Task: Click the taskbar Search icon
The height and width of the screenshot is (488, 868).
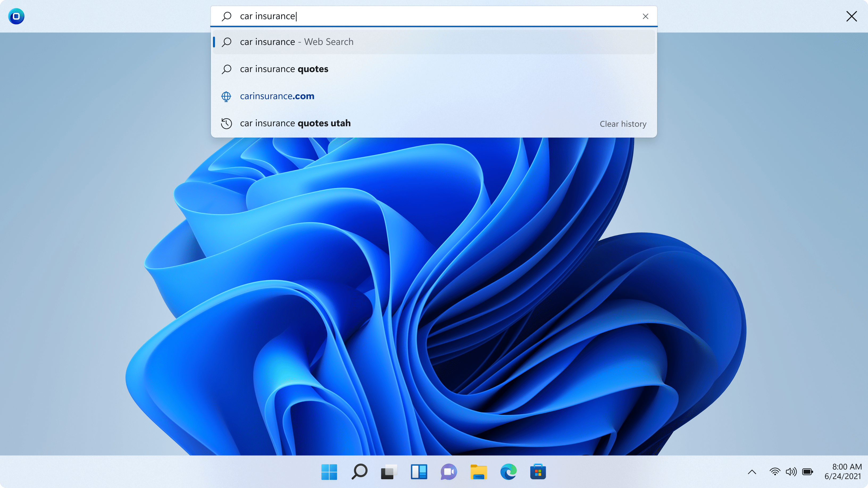Action: 359,472
